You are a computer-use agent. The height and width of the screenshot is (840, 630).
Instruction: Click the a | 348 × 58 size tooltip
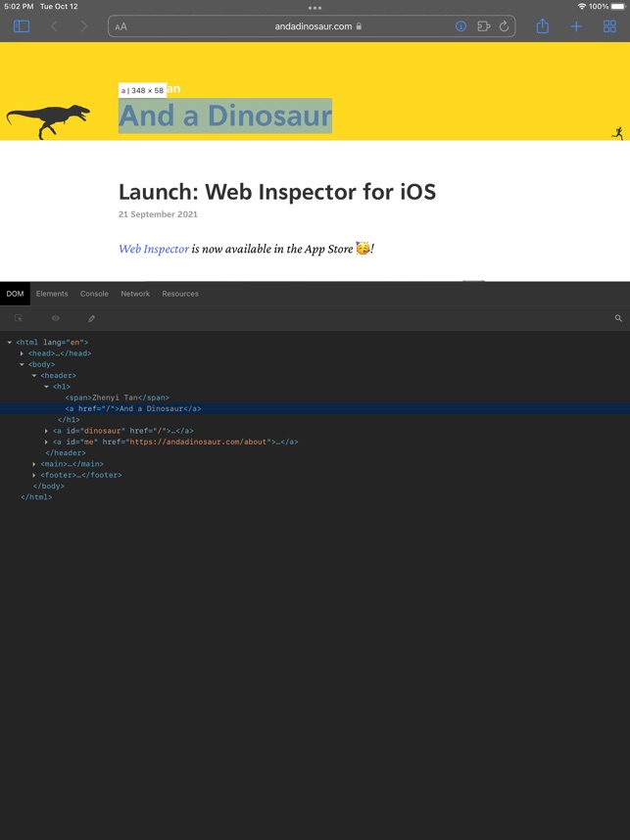click(x=142, y=90)
